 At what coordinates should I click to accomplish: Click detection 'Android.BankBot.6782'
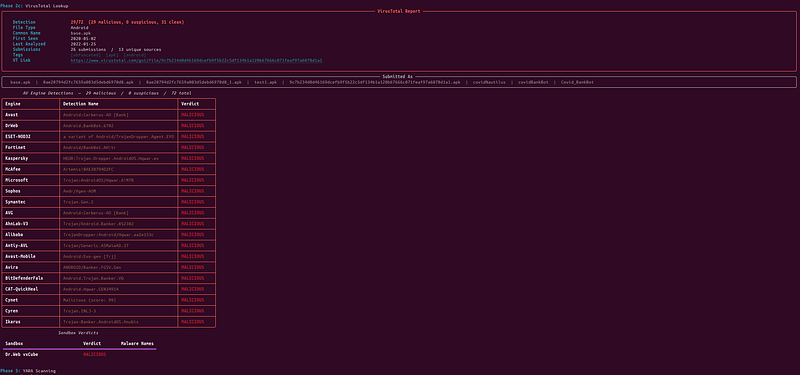[88, 126]
